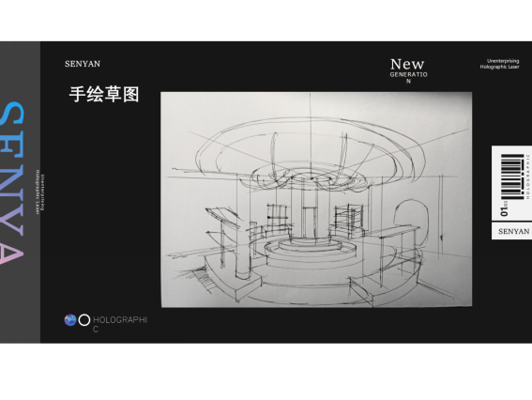Viewport: 532px width, 400px height.
Task: Select the hand-drawn sketch image
Action: point(316,200)
